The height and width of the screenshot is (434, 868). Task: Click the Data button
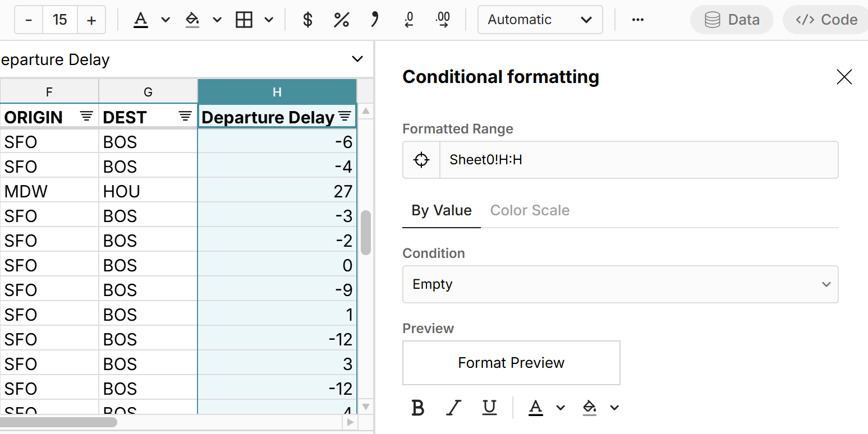pyautogui.click(x=732, y=19)
